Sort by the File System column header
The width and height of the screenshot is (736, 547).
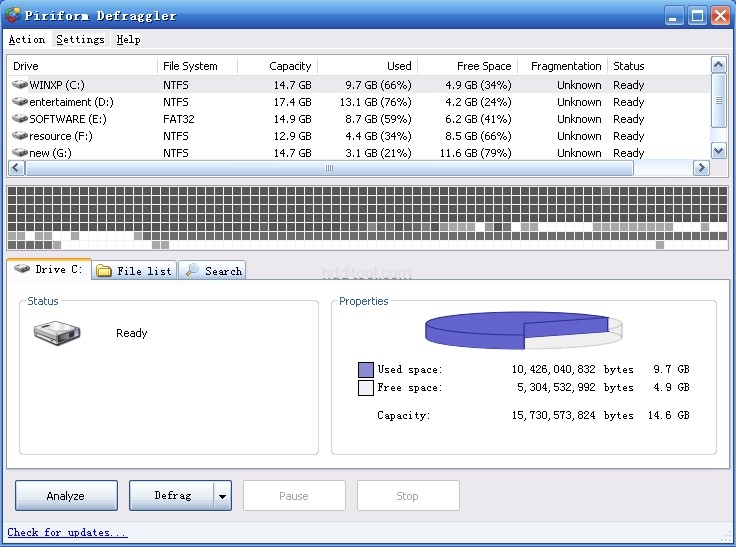point(198,66)
